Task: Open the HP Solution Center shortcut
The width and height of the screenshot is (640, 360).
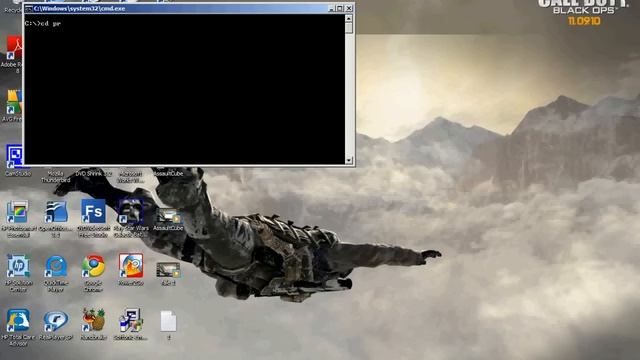Action: click(18, 266)
